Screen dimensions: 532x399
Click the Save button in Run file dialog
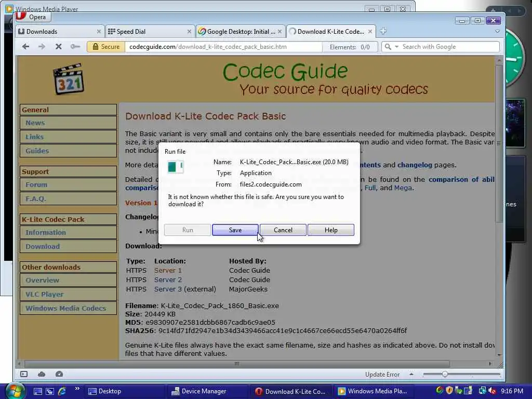pyautogui.click(x=235, y=230)
